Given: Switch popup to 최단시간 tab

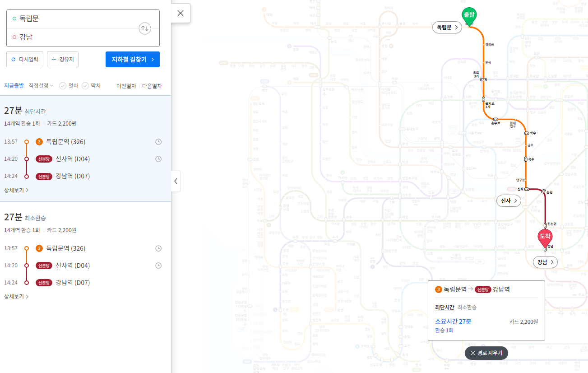Looking at the screenshot, I should pos(444,308).
